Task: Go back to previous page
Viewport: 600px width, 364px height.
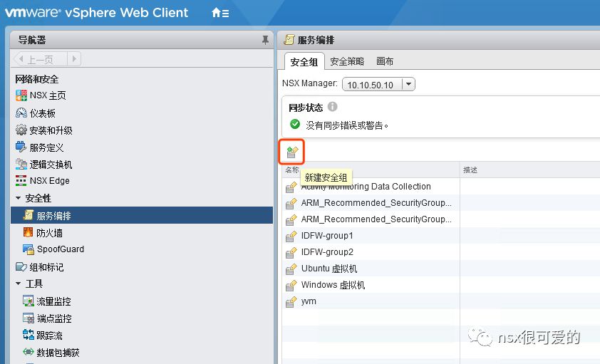Action: point(41,59)
